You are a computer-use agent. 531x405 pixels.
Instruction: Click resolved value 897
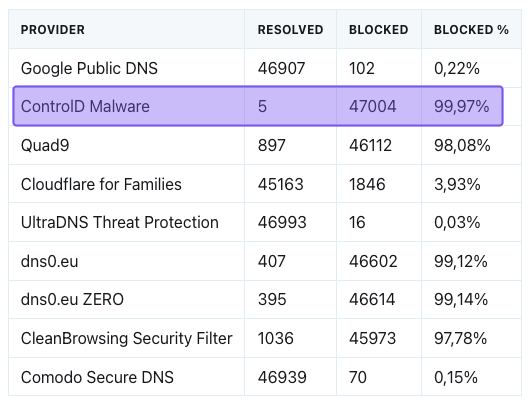[272, 146]
